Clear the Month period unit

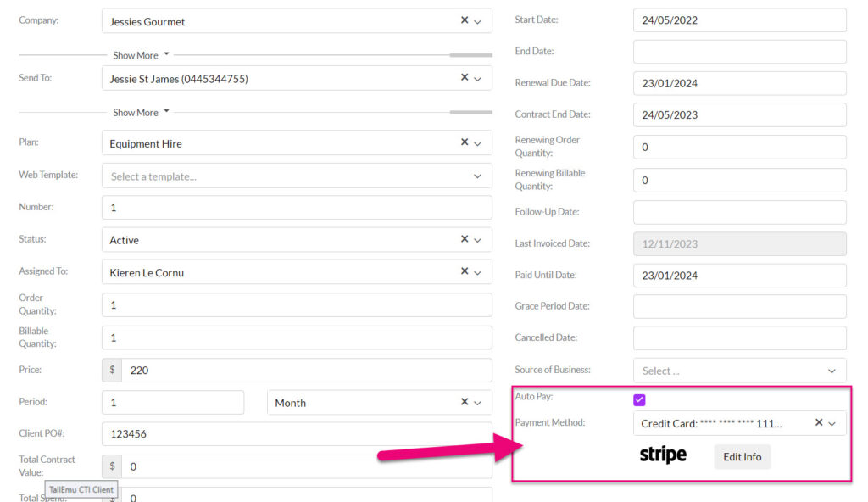(465, 402)
